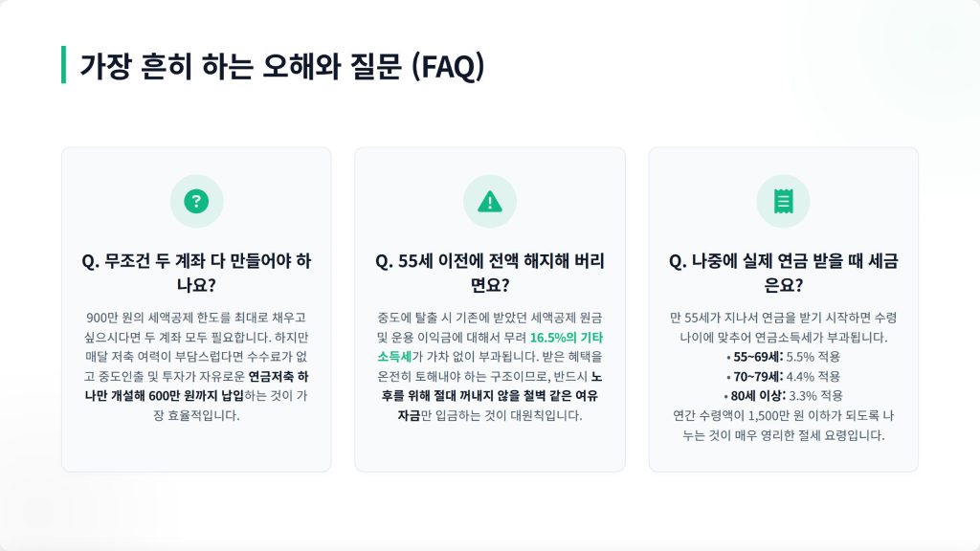Select the 80세 이상 3.3% bullet item
Screen dimensions: 980x551
pyautogui.click(x=783, y=396)
